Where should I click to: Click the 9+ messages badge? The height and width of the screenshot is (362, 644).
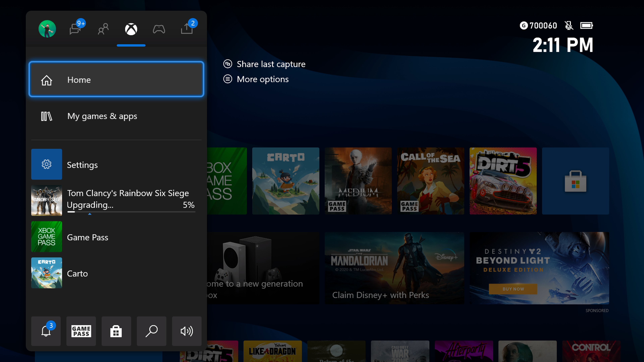point(81,23)
